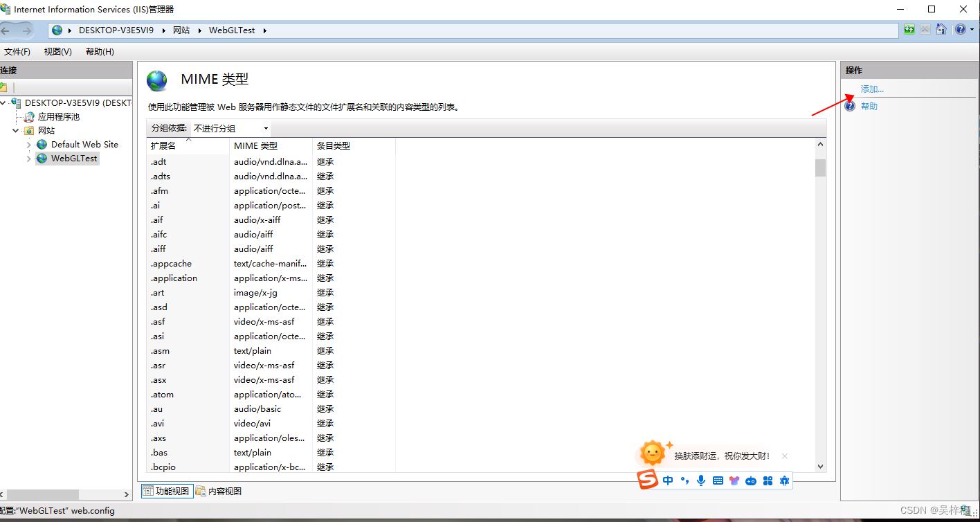Viewport: 980px width, 522px height.
Task: Click connections pane scroll right arrow
Action: (x=127, y=495)
